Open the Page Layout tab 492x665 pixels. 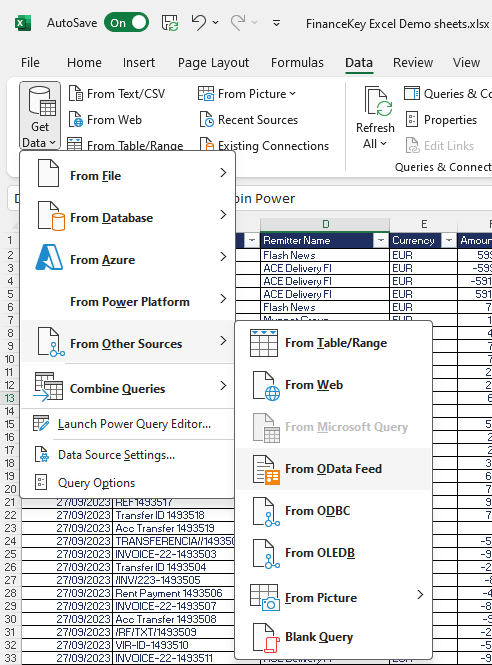[x=213, y=63]
